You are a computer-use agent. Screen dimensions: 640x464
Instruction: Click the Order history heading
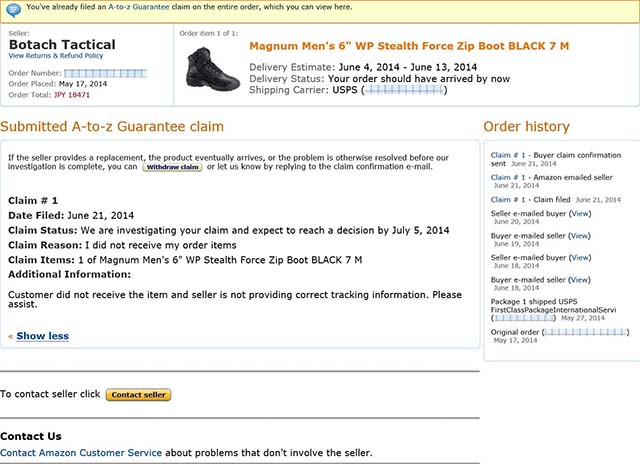526,127
